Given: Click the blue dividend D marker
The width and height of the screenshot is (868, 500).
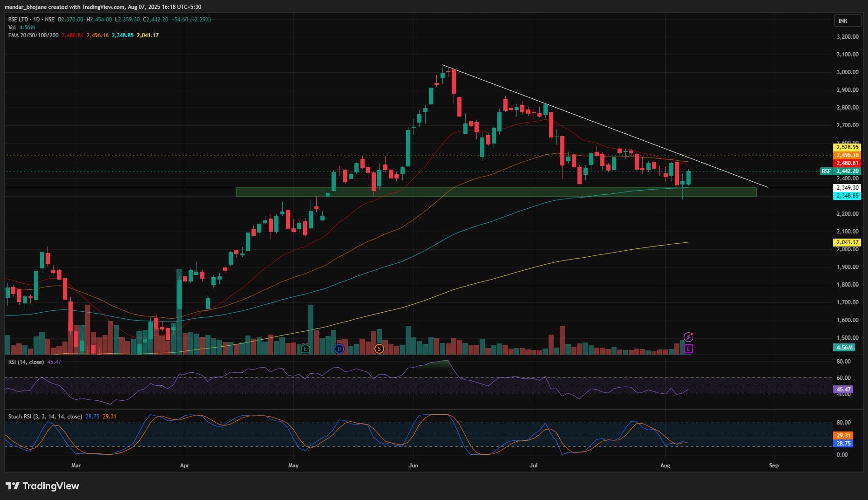Looking at the screenshot, I should click(x=339, y=349).
